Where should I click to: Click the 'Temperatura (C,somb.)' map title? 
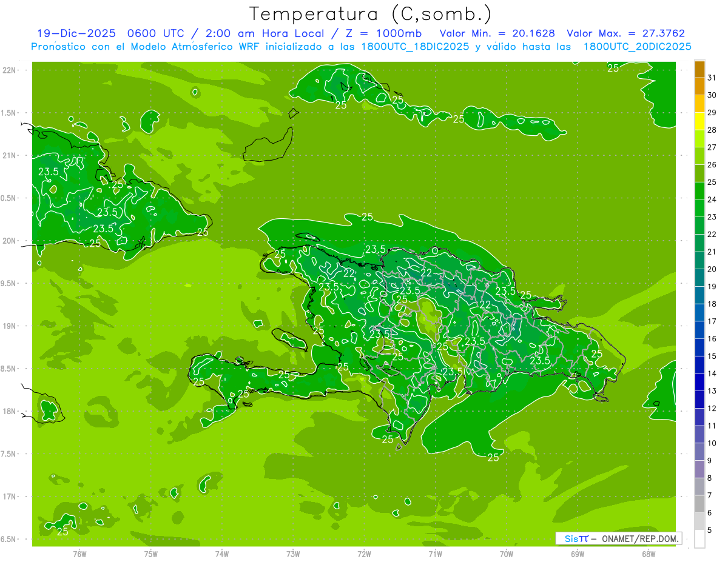(x=371, y=14)
